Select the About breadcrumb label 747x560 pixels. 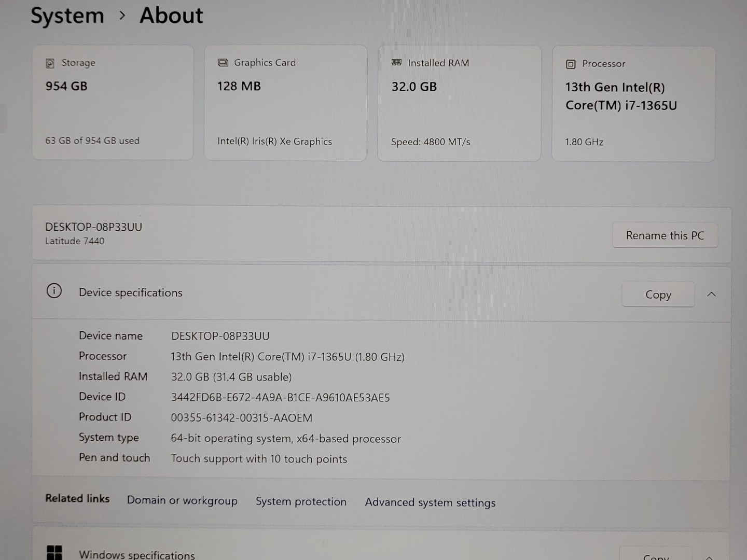click(171, 16)
